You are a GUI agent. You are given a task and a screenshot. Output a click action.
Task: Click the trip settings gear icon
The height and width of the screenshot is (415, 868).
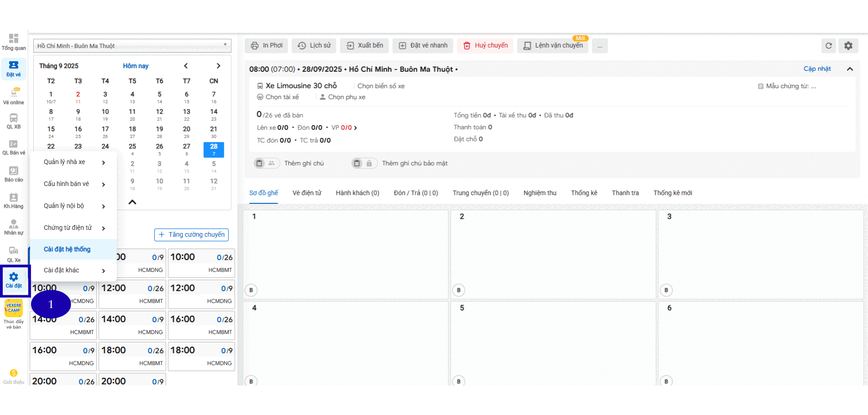[x=848, y=46]
